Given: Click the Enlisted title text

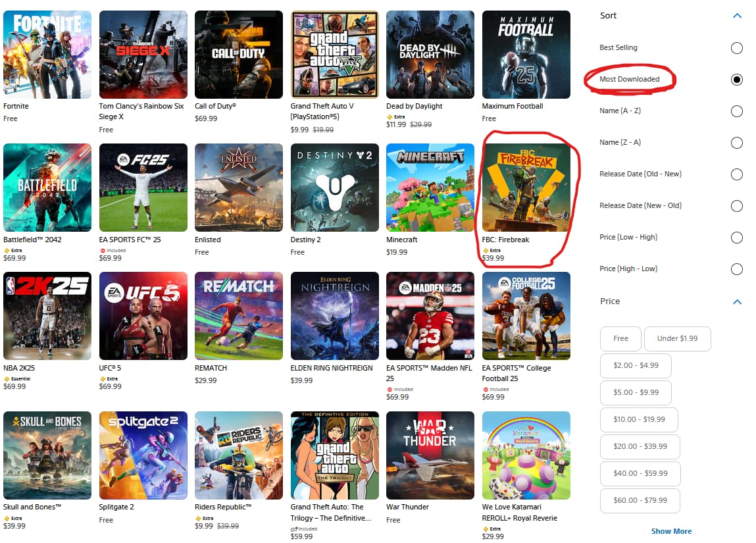Looking at the screenshot, I should pyautogui.click(x=208, y=240).
